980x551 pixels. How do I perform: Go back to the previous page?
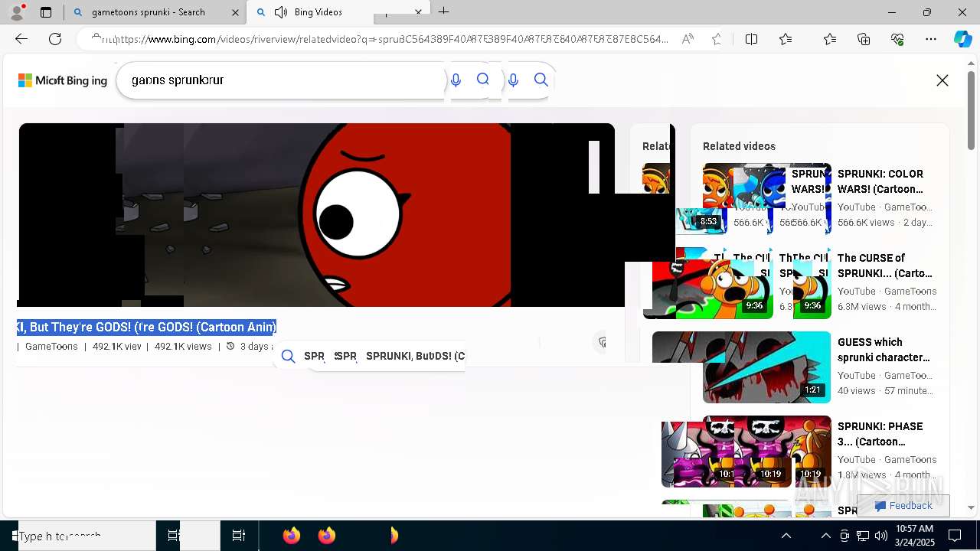[x=21, y=39]
